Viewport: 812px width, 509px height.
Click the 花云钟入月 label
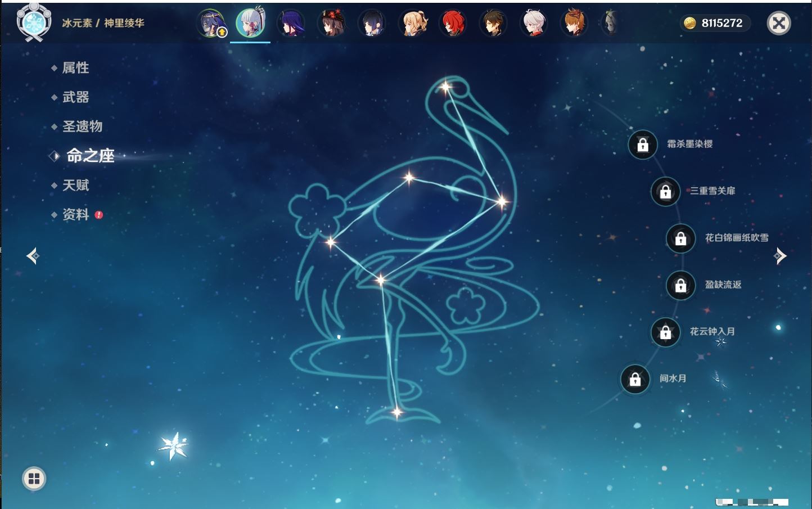(x=712, y=331)
